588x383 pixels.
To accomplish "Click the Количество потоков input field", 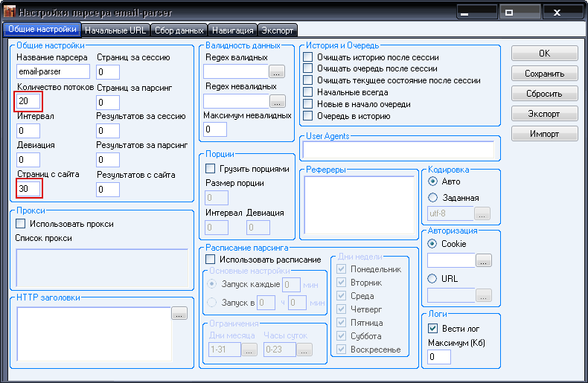I will click(x=28, y=101).
